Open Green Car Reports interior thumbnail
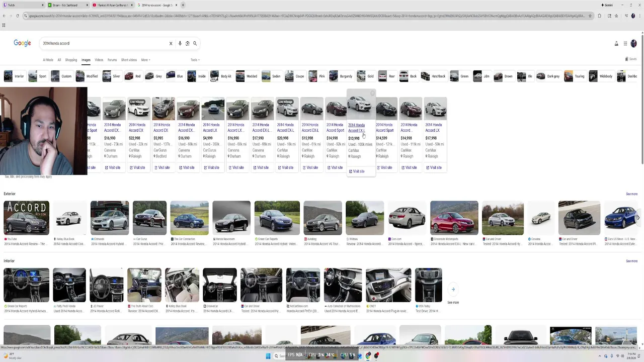 (x=26, y=285)
